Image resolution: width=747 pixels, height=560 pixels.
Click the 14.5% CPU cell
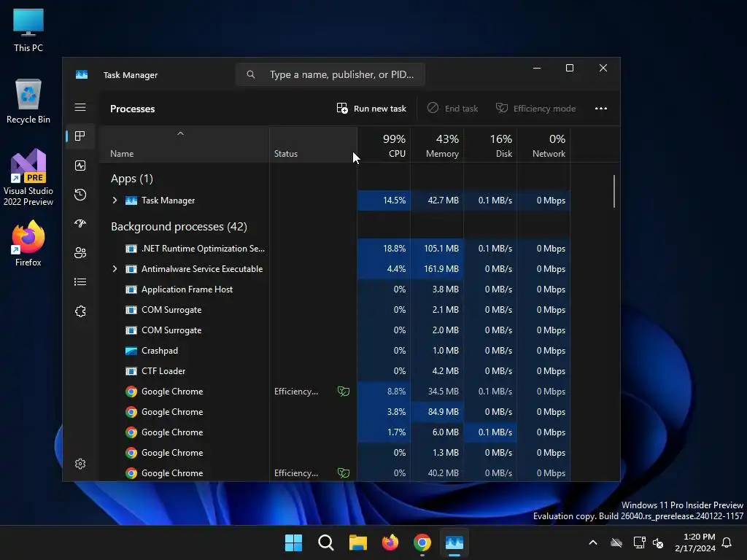click(x=384, y=201)
